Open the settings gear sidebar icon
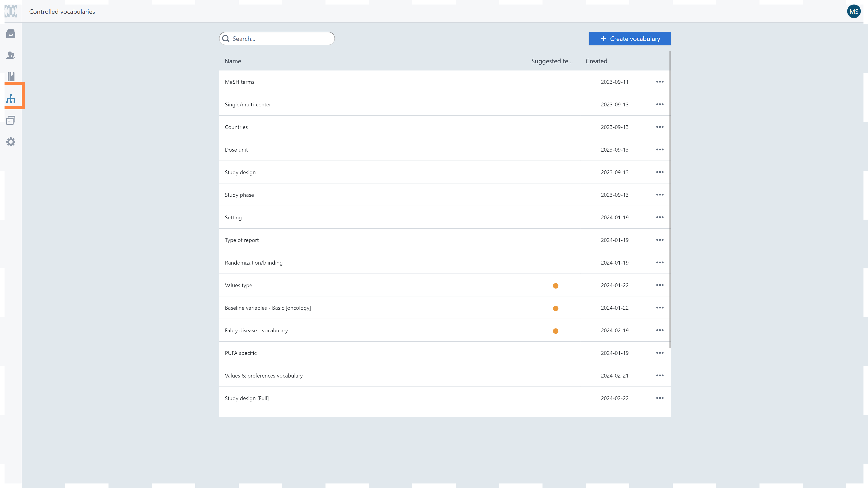The image size is (868, 488). coord(11,142)
